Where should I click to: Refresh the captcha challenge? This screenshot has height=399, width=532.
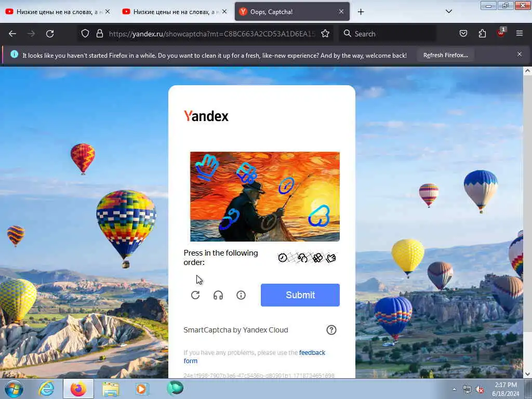click(195, 295)
